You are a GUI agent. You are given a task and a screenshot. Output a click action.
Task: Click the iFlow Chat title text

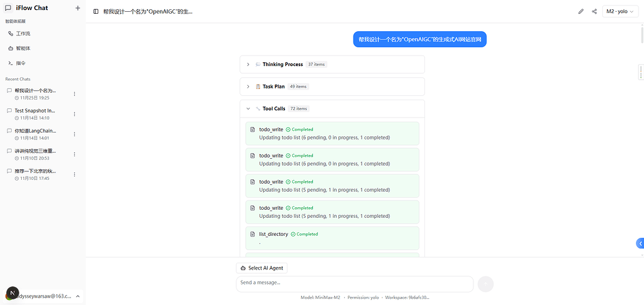click(32, 8)
